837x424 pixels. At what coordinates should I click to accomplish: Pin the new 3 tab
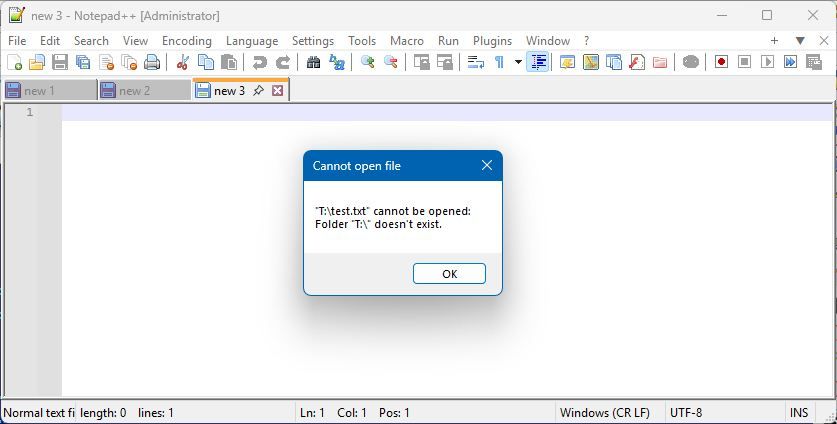coord(258,91)
